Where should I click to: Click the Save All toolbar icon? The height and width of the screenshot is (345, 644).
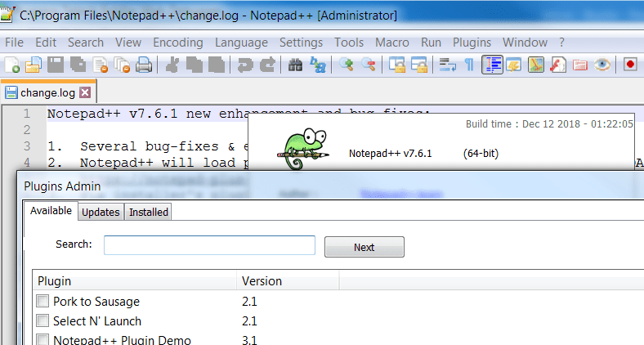[78, 65]
